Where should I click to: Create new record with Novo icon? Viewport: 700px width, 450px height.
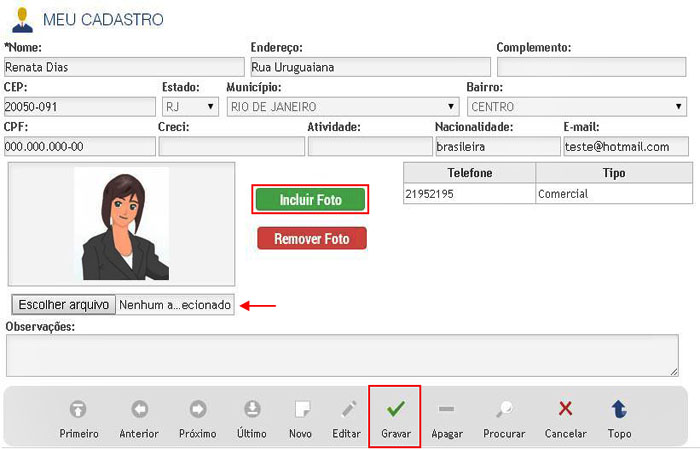(300, 409)
